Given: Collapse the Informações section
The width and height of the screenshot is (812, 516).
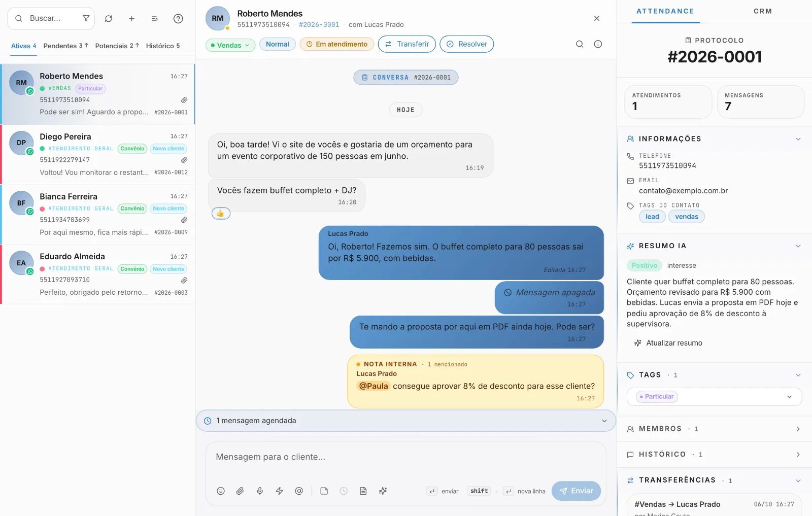Looking at the screenshot, I should (798, 139).
